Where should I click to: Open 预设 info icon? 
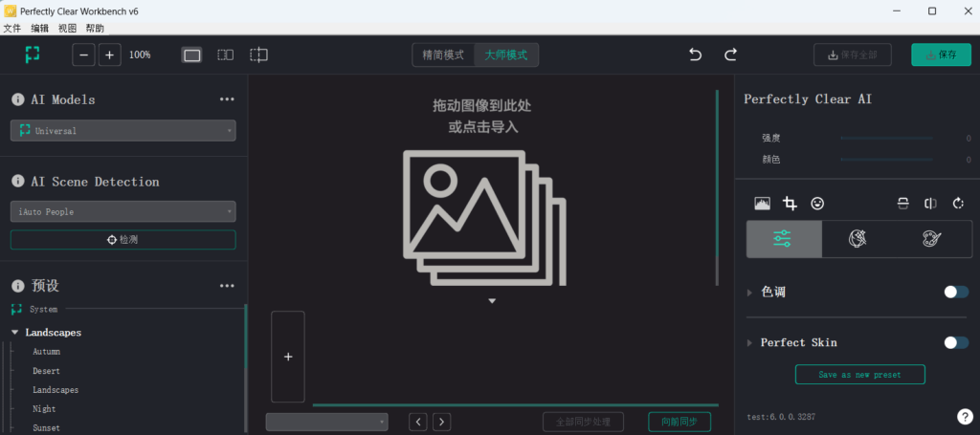(18, 286)
